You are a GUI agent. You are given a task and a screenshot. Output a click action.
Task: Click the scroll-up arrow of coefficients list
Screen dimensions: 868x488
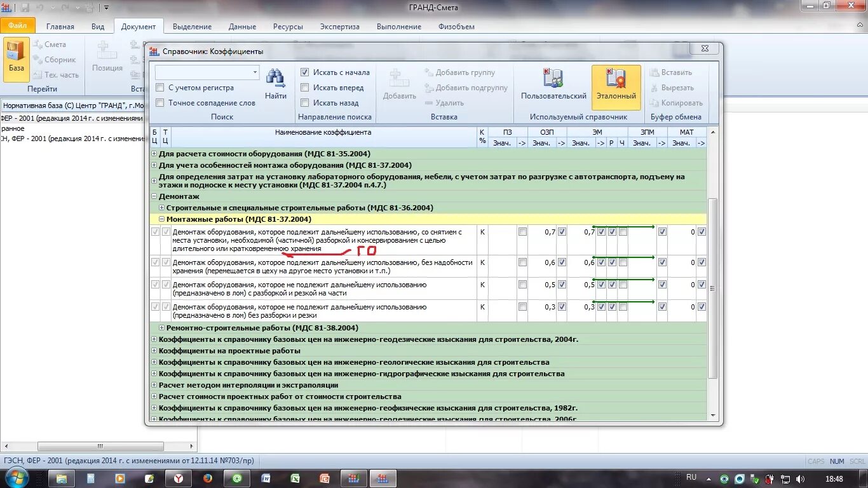pyautogui.click(x=713, y=132)
